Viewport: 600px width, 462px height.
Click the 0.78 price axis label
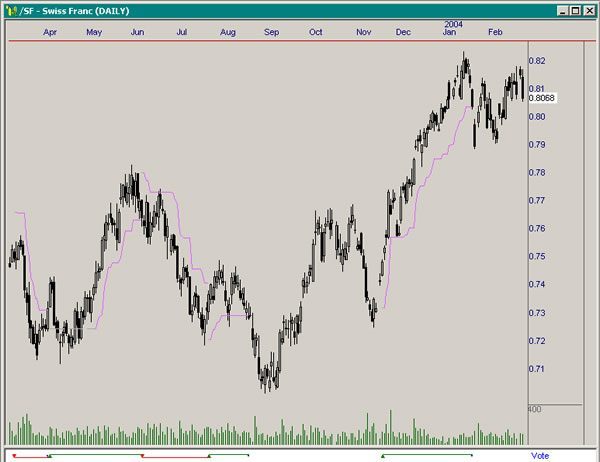click(x=537, y=173)
